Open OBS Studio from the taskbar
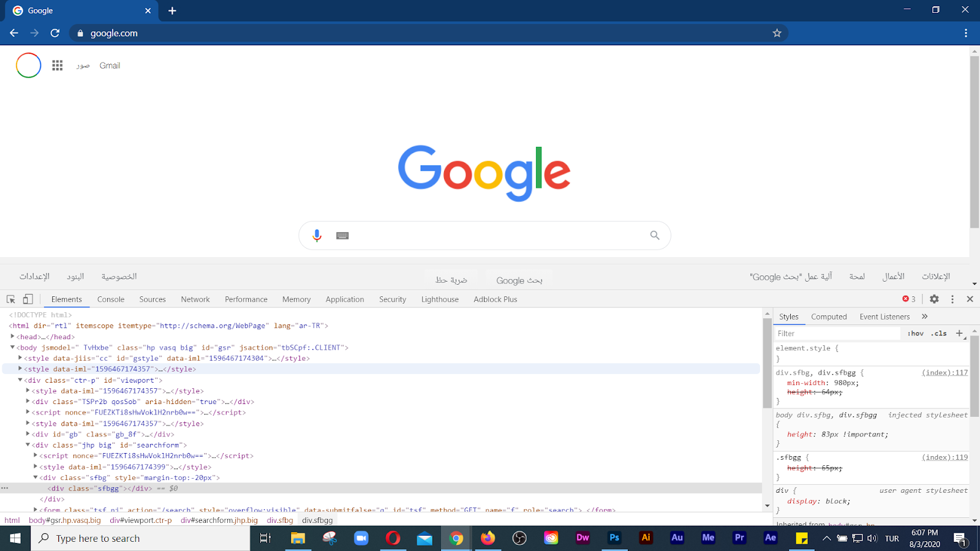 coord(519,538)
